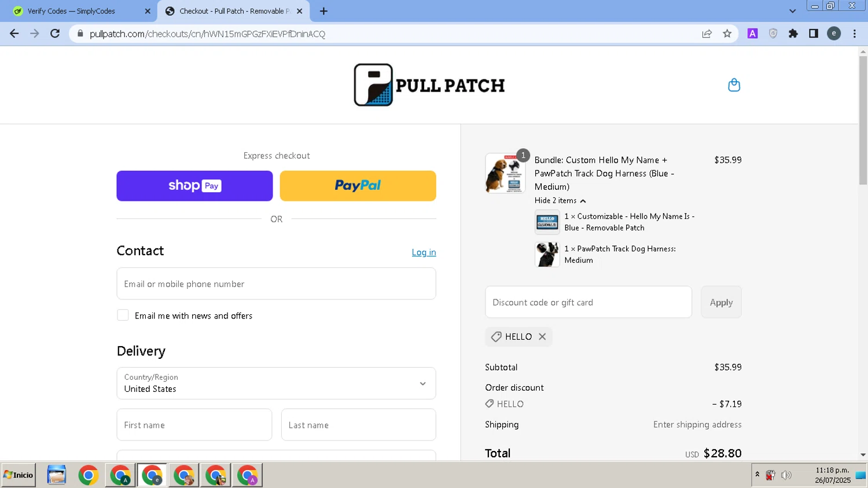The image size is (868, 488).
Task: Click the scrollbar down arrow
Action: 863,455
